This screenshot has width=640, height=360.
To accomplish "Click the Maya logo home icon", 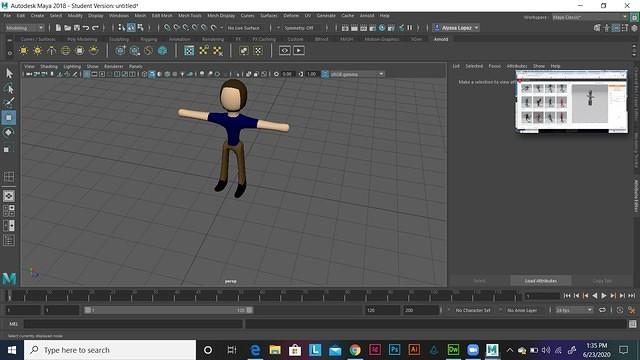I will 9,279.
